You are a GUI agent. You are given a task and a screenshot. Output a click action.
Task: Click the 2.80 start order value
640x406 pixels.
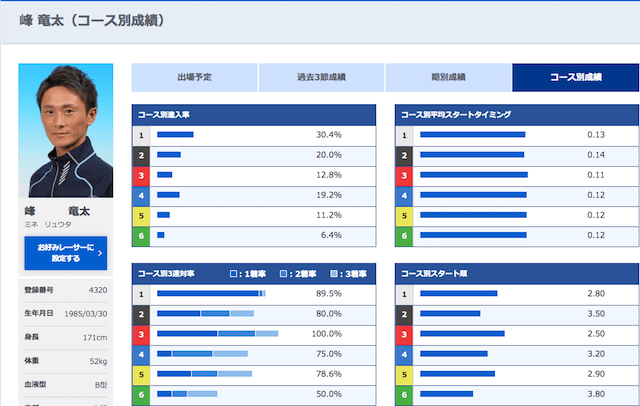596,293
